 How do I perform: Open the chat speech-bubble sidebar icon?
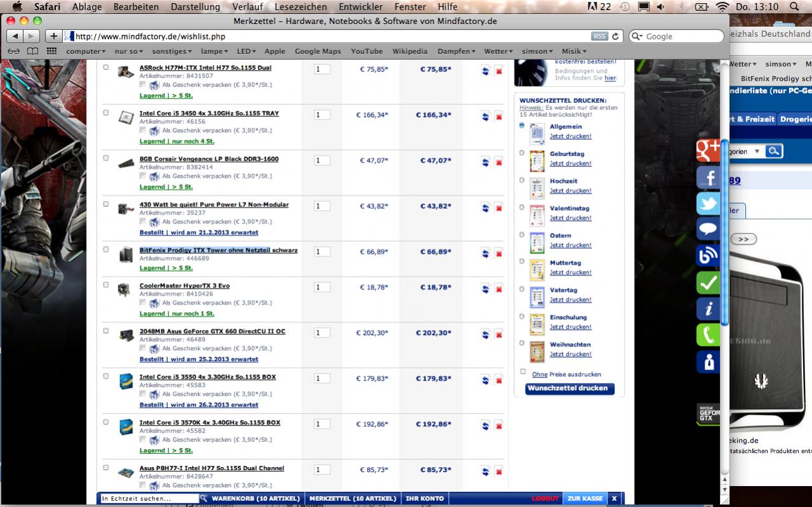click(708, 230)
